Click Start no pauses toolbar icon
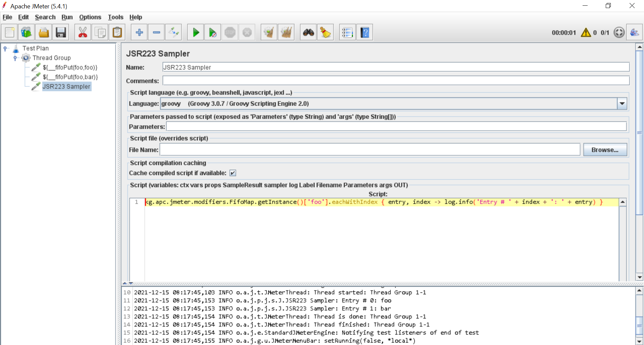The height and width of the screenshot is (345, 644). [212, 33]
